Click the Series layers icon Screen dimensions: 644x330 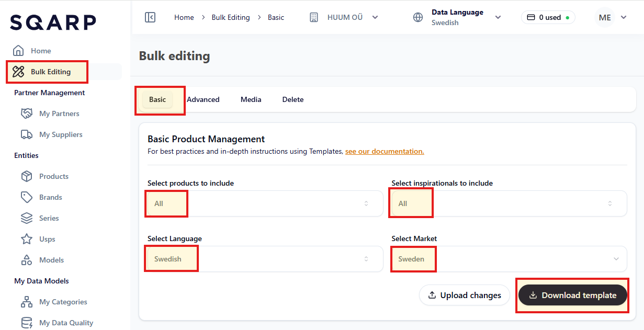(27, 218)
